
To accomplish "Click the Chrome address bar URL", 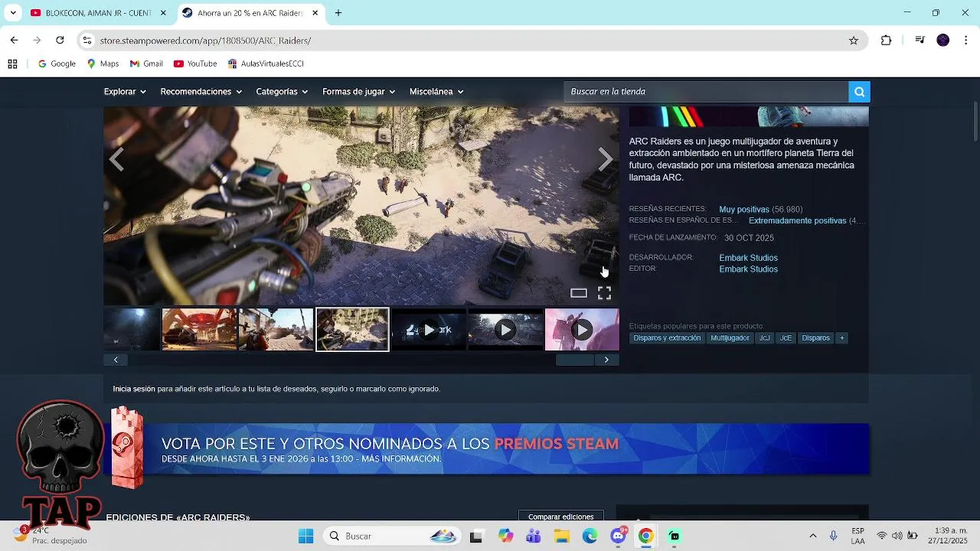I will pyautogui.click(x=205, y=41).
